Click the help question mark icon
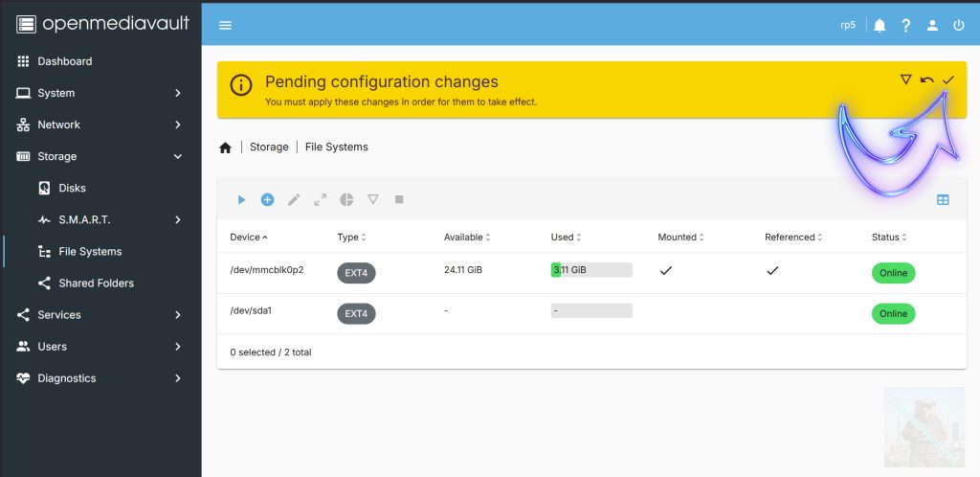980x477 pixels. 905,26
